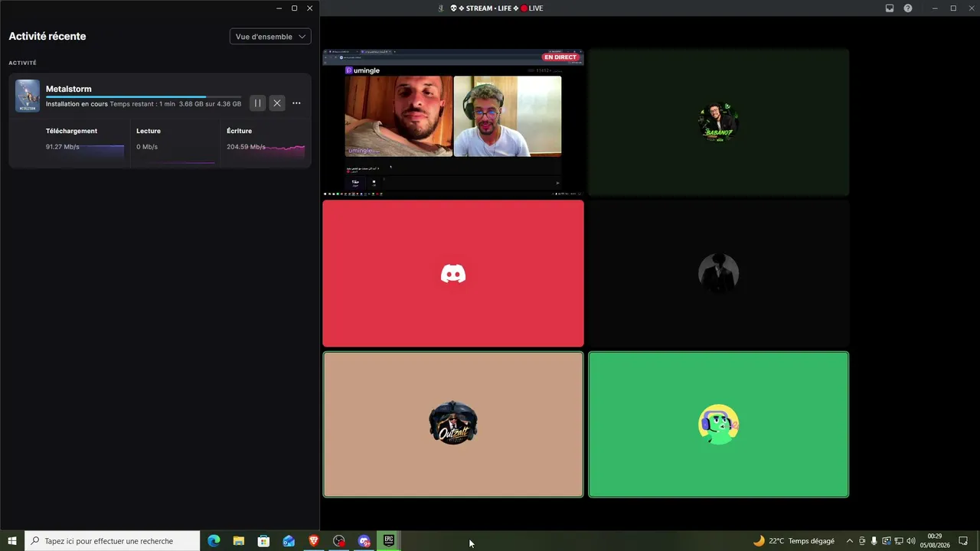Click the Metalstorm installation progress bar
Image resolution: width=980 pixels, height=551 pixels.
pyautogui.click(x=143, y=97)
